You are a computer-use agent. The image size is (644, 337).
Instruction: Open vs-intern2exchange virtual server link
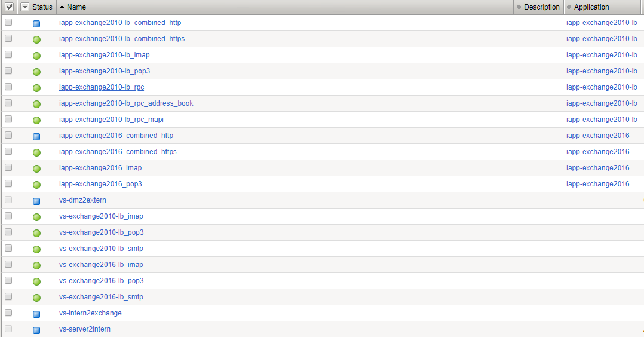[90, 313]
